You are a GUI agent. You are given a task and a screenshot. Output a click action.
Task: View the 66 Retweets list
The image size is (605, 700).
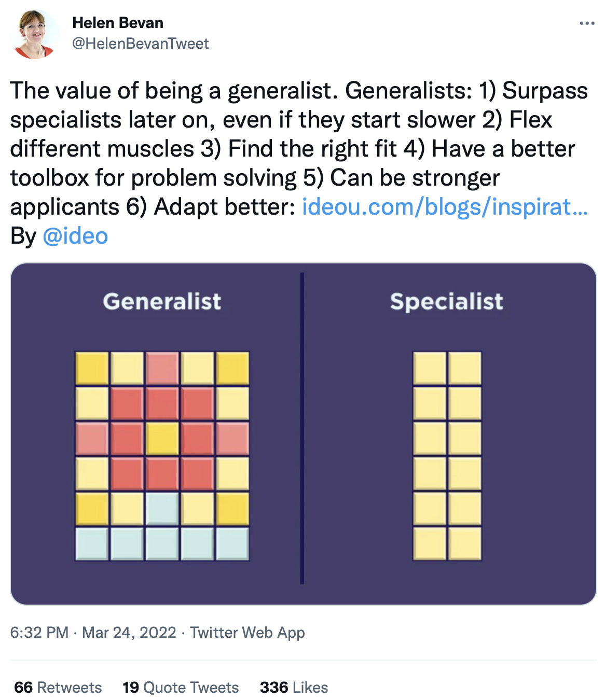pos(58,688)
